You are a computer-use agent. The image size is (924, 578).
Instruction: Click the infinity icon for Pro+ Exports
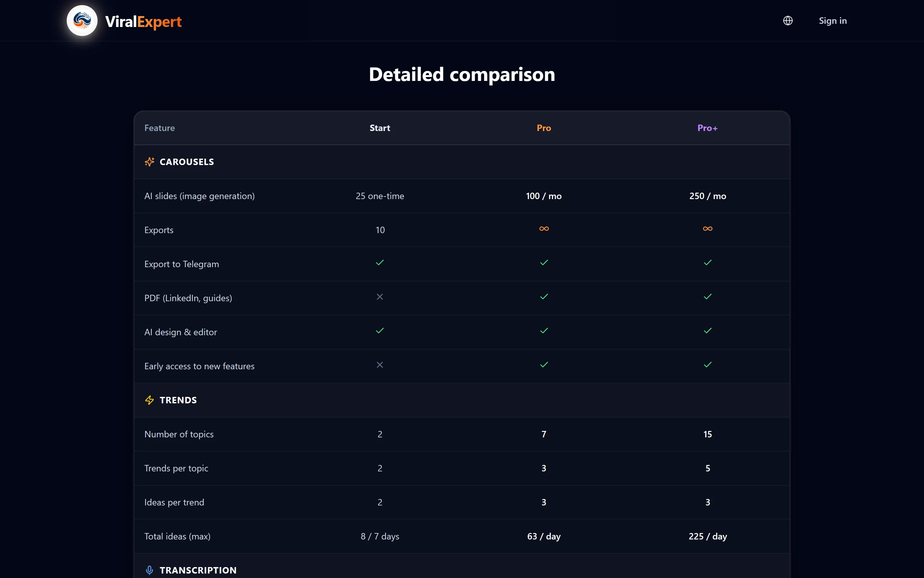[x=707, y=229]
